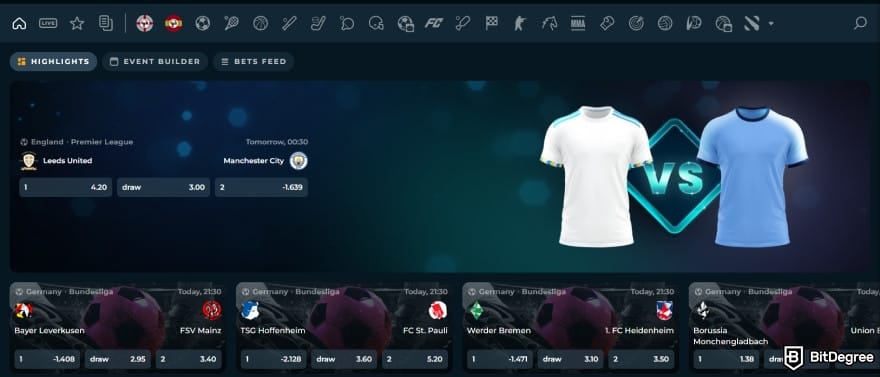Viewport: 880px width, 377px height.
Task: Open the FSV Mainz team name
Action: tap(200, 330)
